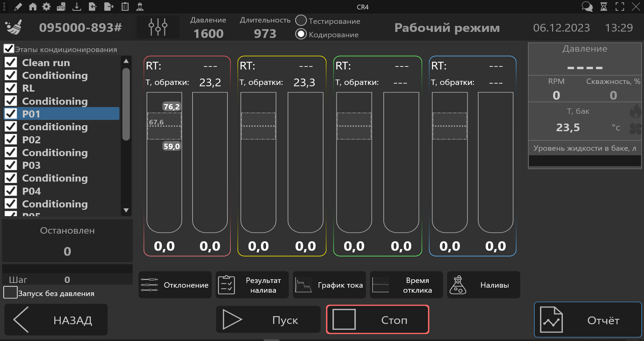Screen dimensions: 644x341
Task: Uncheck the P04 stage checkbox
Action: pyautogui.click(x=11, y=191)
